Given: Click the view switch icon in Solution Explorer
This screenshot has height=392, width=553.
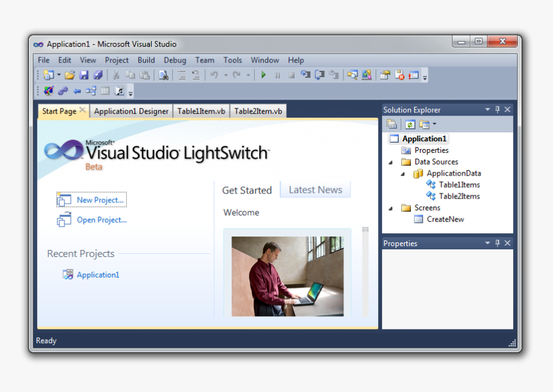Looking at the screenshot, I should 424,124.
